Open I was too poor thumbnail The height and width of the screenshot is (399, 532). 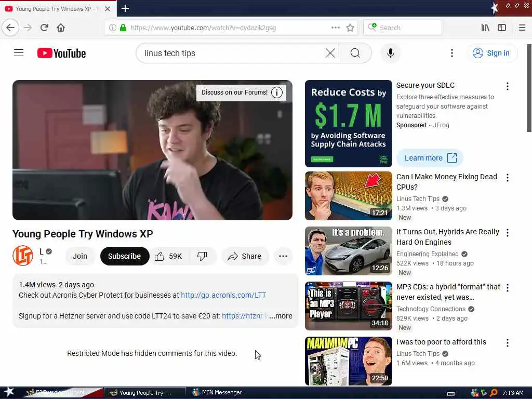coord(349,361)
